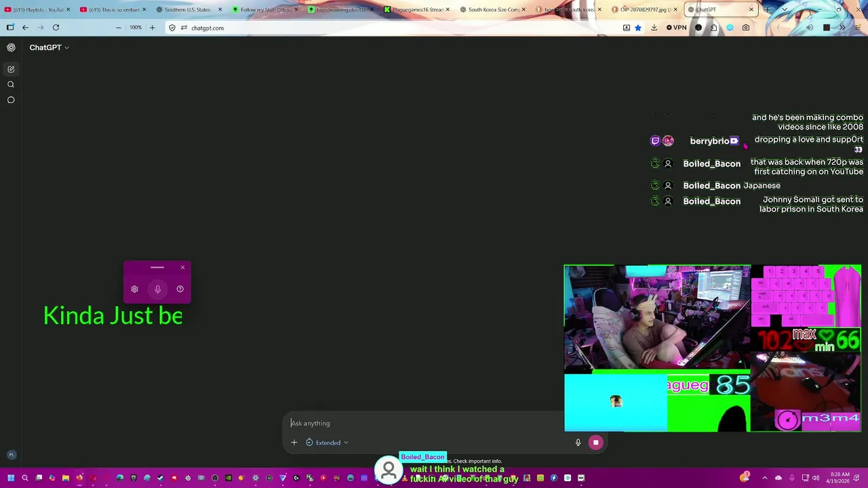
Task: Switch to the Plaguegames16 Stream tab
Action: tap(416, 9)
